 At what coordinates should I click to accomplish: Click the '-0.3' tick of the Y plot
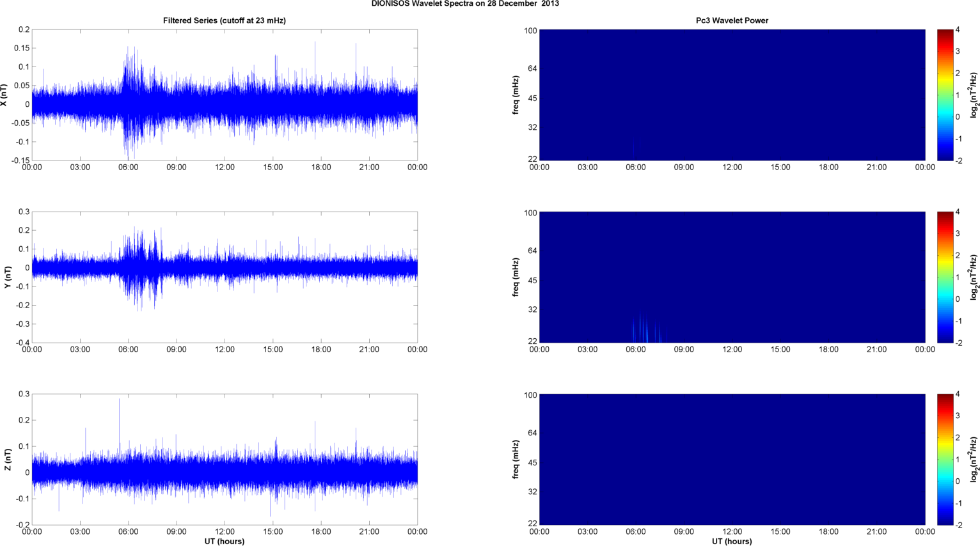[22, 324]
